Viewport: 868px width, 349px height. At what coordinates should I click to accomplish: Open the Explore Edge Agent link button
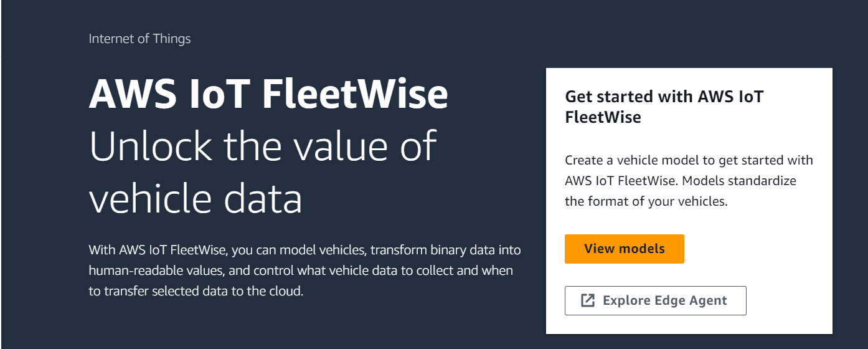tap(656, 300)
